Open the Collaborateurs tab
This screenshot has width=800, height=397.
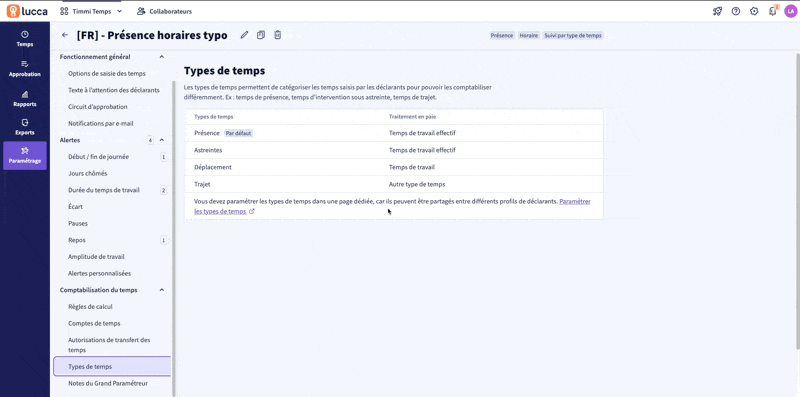(x=164, y=11)
